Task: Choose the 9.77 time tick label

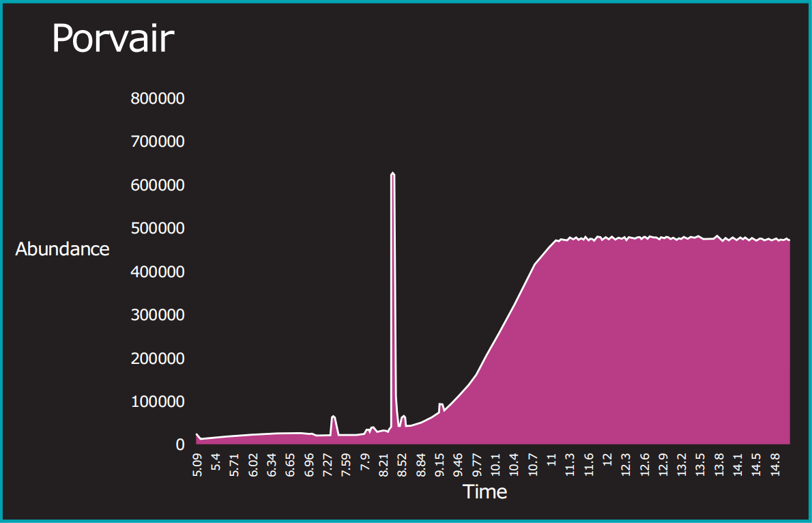Action: click(x=476, y=465)
